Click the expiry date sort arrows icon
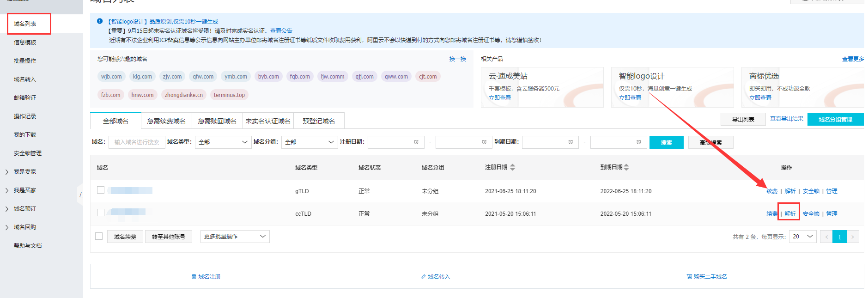The image size is (868, 298). click(626, 167)
